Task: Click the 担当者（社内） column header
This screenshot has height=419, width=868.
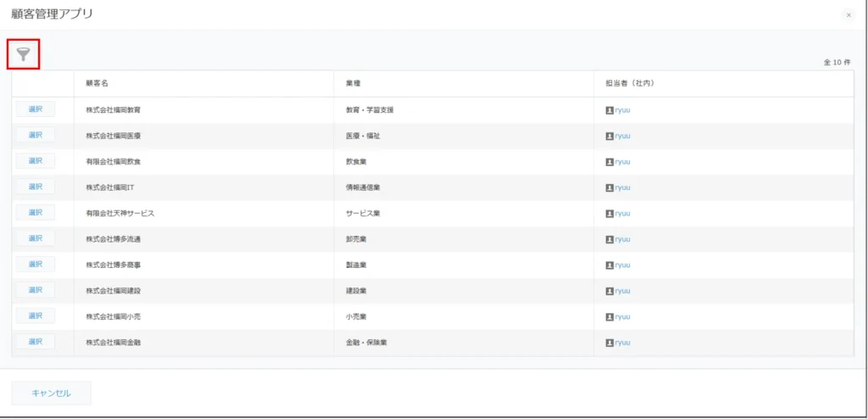Action: (x=629, y=83)
